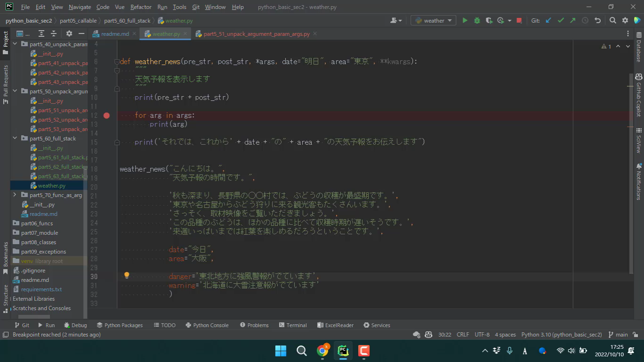The height and width of the screenshot is (362, 644).
Task: Toggle the Bookmarks side panel
Action: (6, 257)
